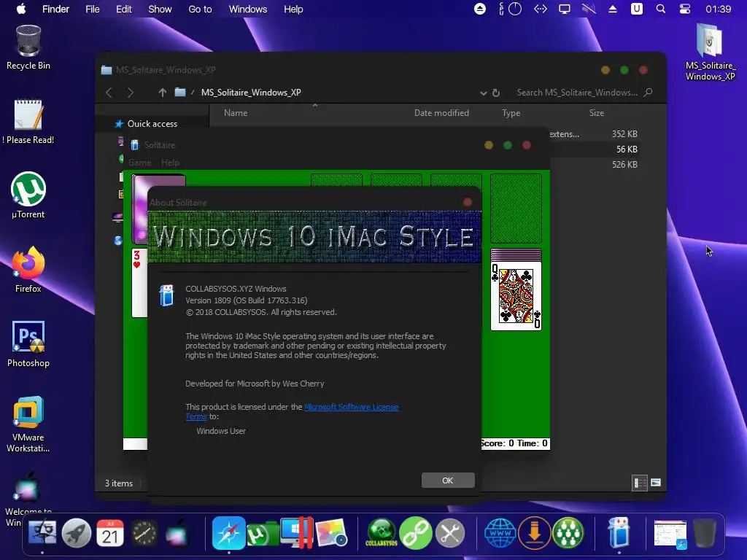Viewport: 747px width, 560px height.
Task: Open the Help menu in top menu bar
Action: coord(293,9)
